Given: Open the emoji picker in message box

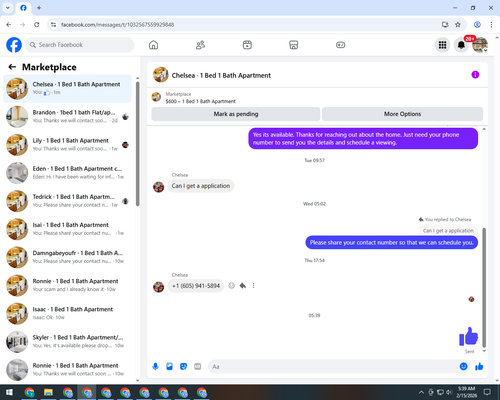Looking at the screenshot, I should tap(463, 367).
